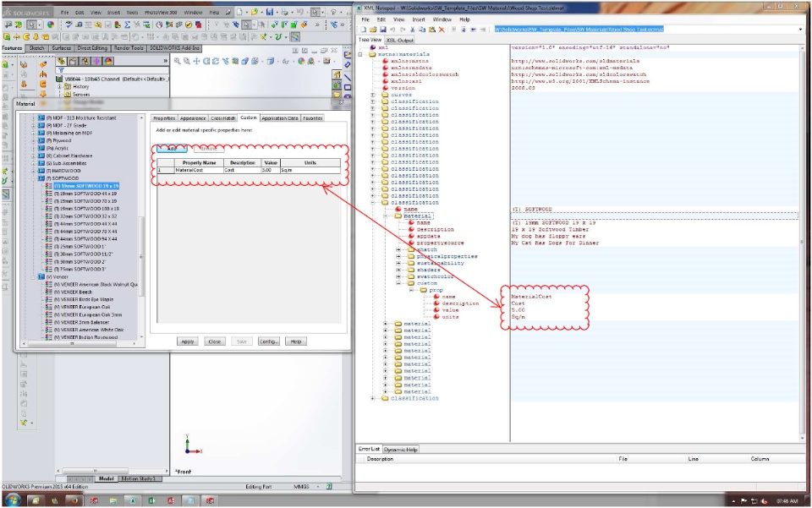The width and height of the screenshot is (812, 508).
Task: Click the vertical scrollbar of Material tree
Action: pos(141,227)
